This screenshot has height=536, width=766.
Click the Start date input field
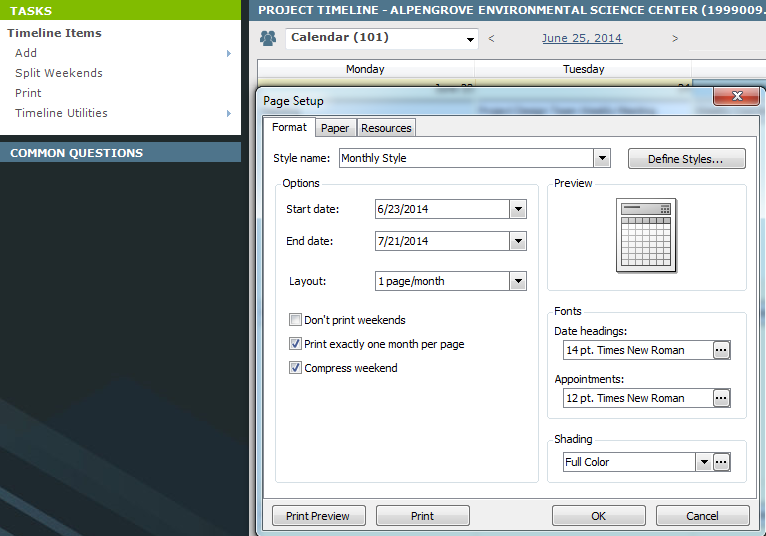pyautogui.click(x=443, y=209)
